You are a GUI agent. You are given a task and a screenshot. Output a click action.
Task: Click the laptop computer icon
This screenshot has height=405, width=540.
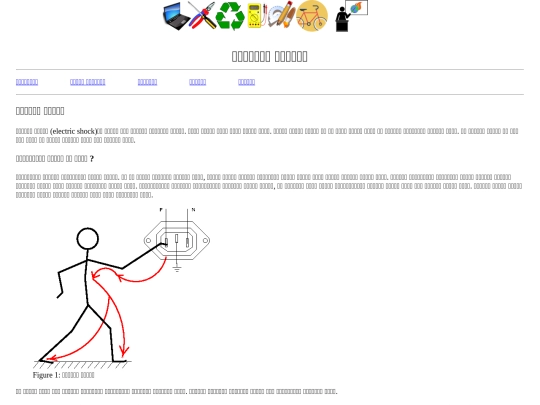coord(176,16)
